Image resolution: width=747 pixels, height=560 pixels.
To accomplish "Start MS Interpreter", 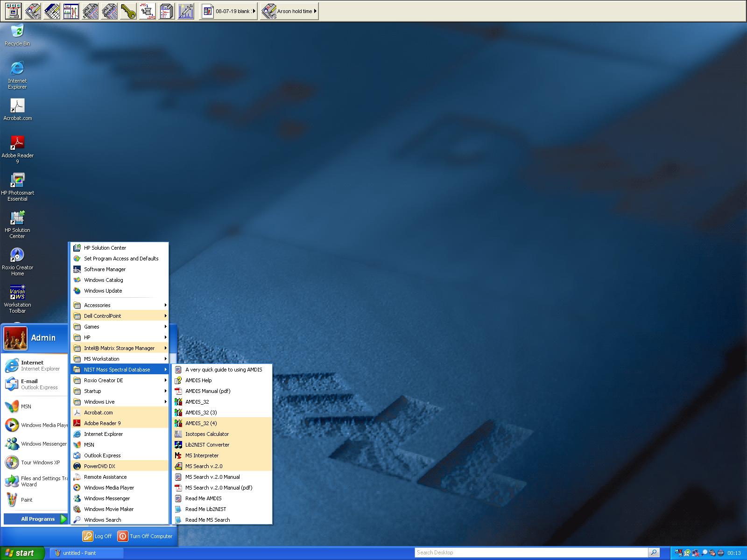I will click(x=222, y=455).
